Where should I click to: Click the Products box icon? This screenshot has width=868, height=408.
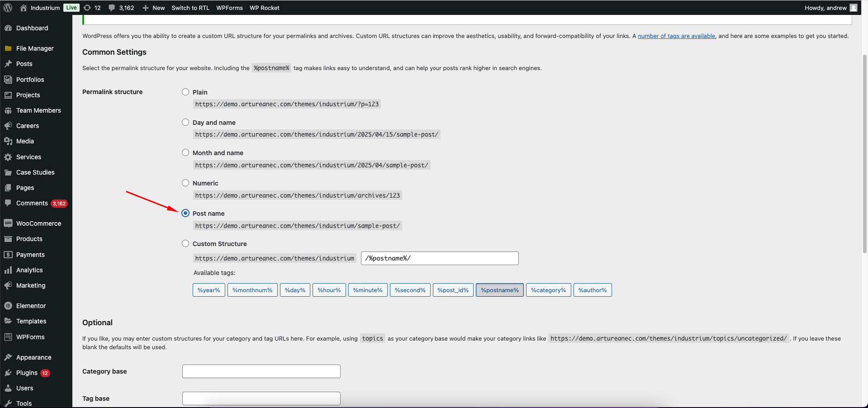[x=8, y=239]
